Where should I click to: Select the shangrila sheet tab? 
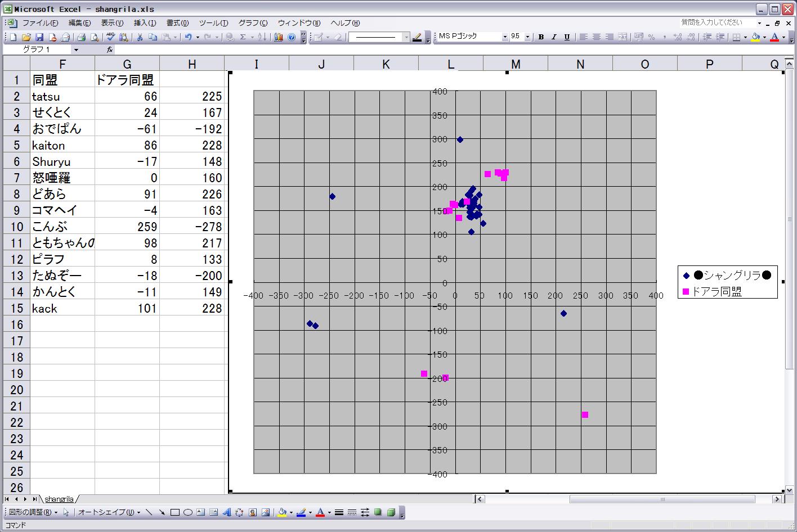[x=59, y=499]
